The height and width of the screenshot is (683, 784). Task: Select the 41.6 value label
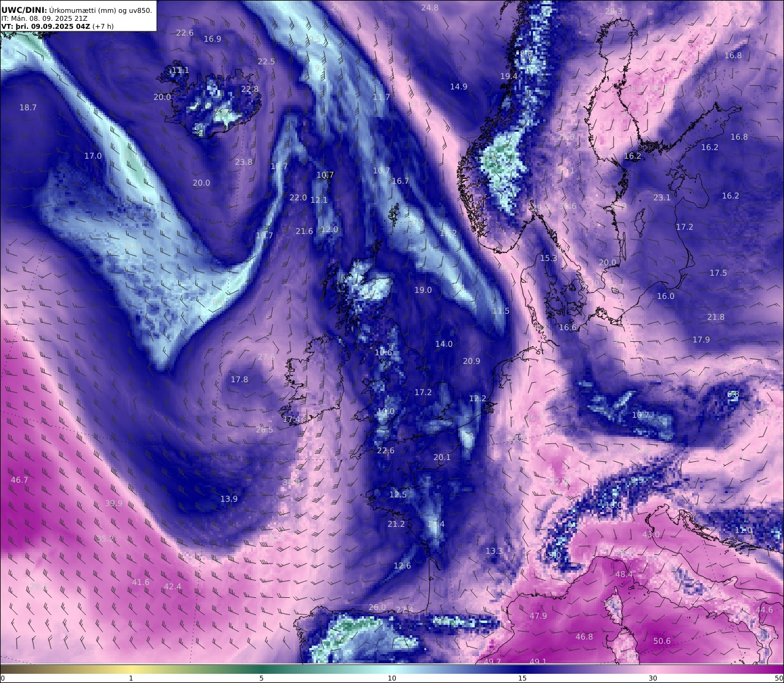tap(141, 582)
